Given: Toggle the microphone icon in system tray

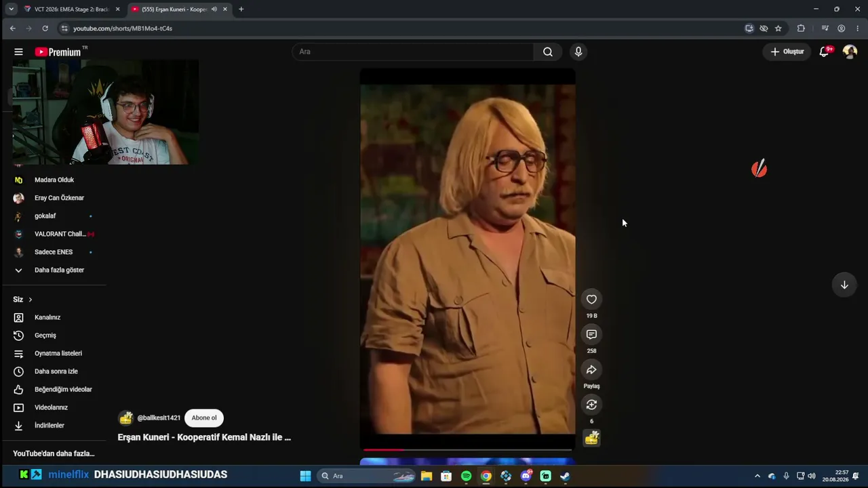Looking at the screenshot, I should (786, 476).
